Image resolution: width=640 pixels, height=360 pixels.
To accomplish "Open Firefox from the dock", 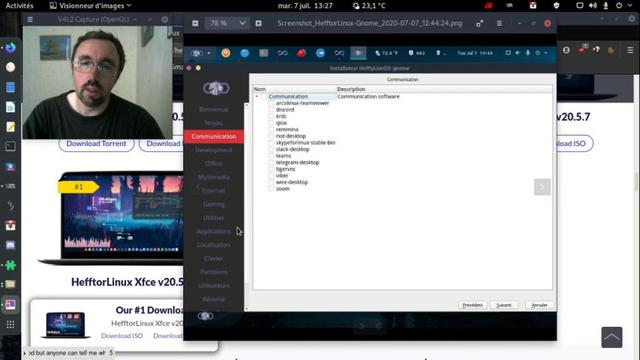I will pyautogui.click(x=10, y=48).
